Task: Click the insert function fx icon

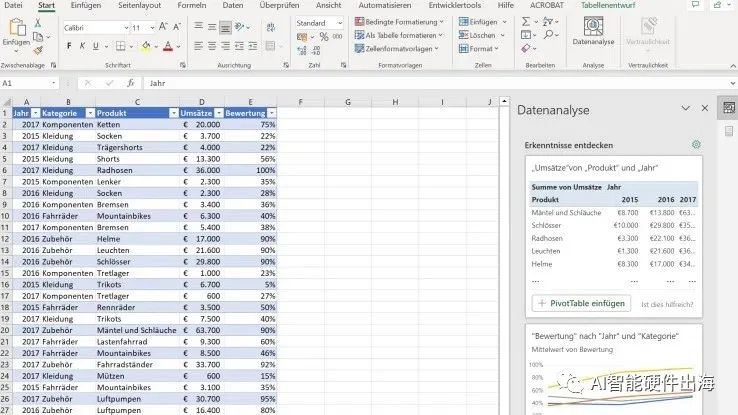Action: click(131, 83)
